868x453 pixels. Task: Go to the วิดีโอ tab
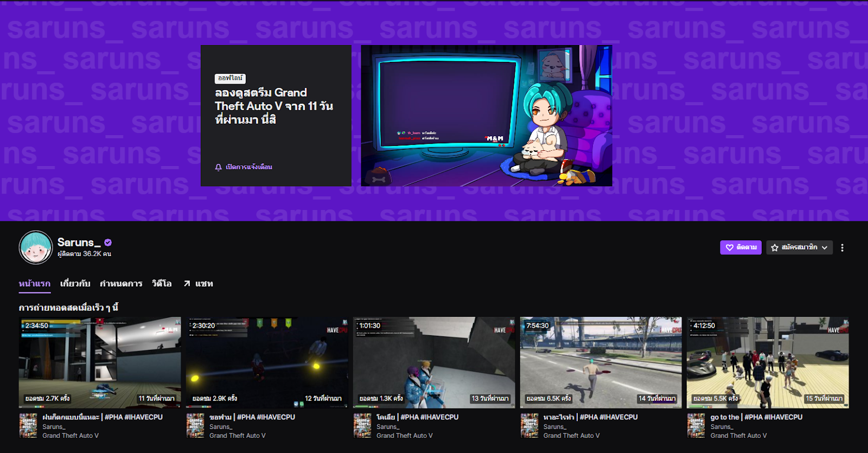click(x=162, y=283)
